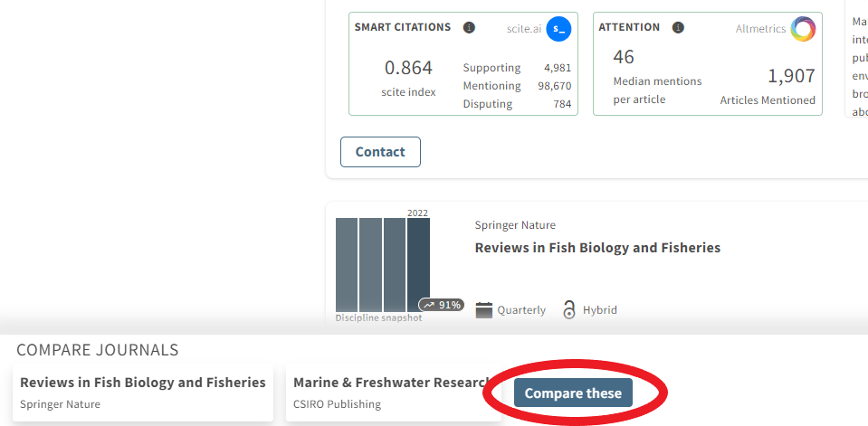The height and width of the screenshot is (426, 868).
Task: Click the 1,907 Articles Mentioned value
Action: tap(791, 76)
